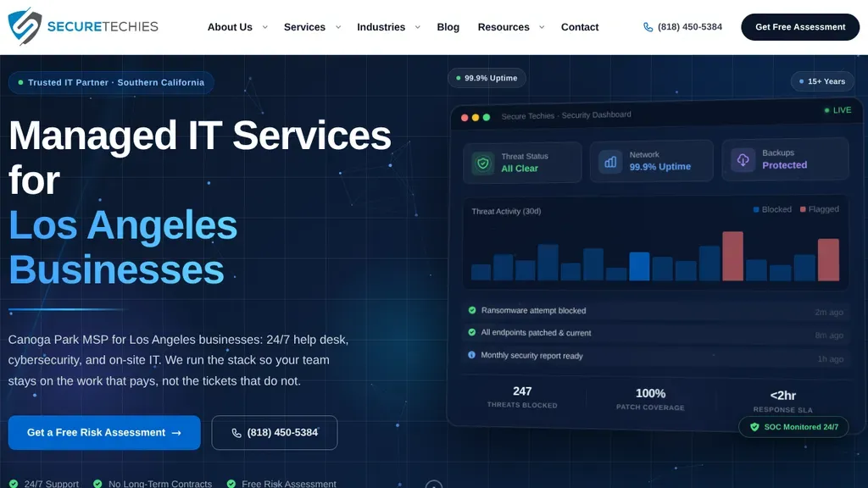Click the Get a Free Risk Assessment button
The width and height of the screenshot is (868, 488).
pos(104,433)
